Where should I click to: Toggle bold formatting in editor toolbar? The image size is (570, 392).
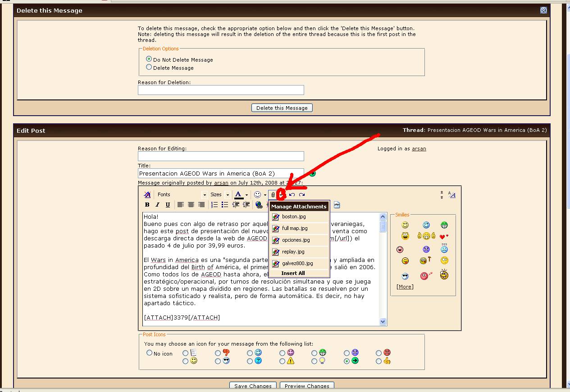point(147,205)
